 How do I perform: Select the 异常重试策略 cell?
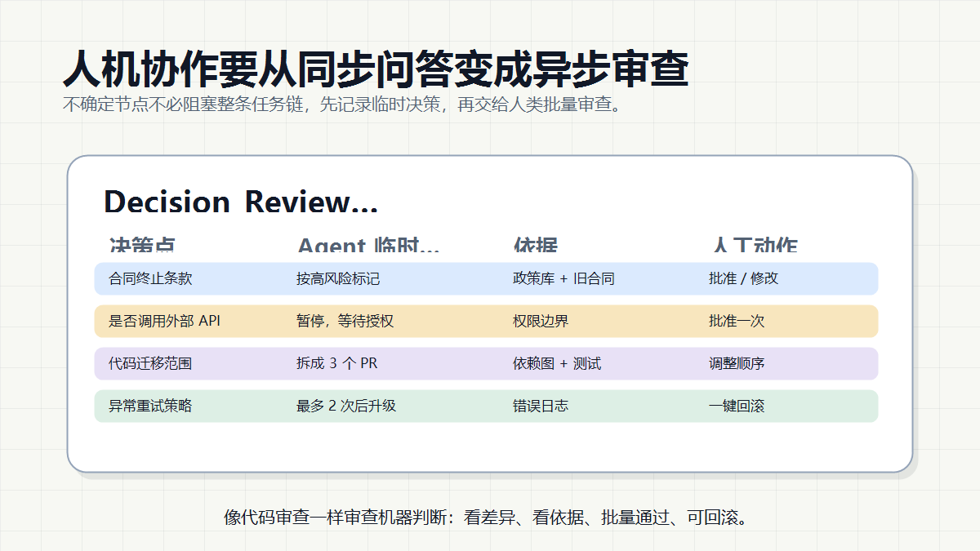(x=150, y=406)
